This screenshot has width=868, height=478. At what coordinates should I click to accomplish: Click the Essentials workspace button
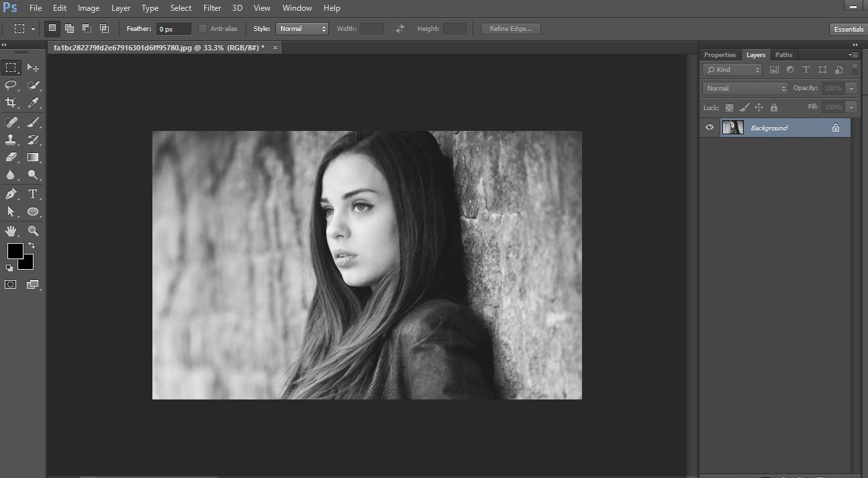[849, 30]
